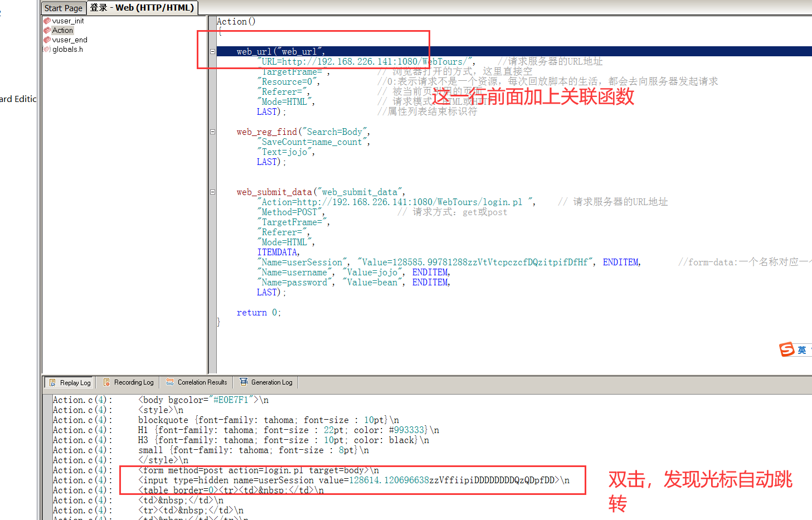
Task: Click the Correlation Results tab icon
Action: pyautogui.click(x=170, y=382)
